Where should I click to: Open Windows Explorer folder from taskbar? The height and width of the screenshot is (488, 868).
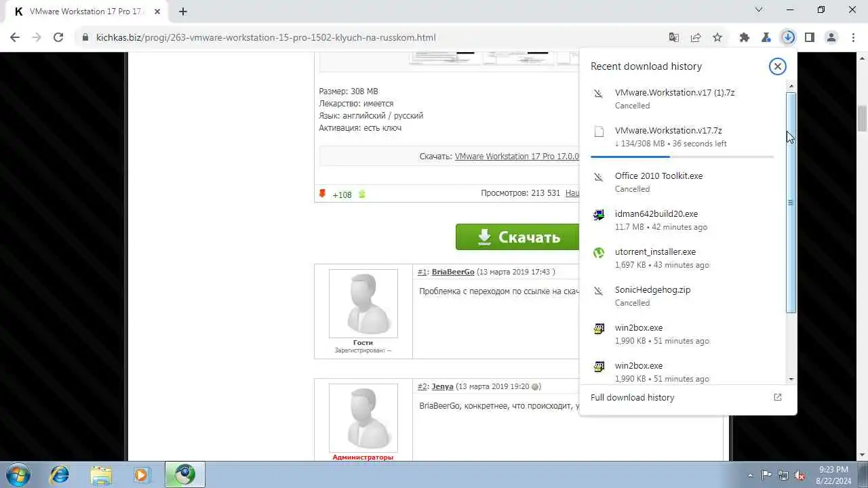click(101, 474)
